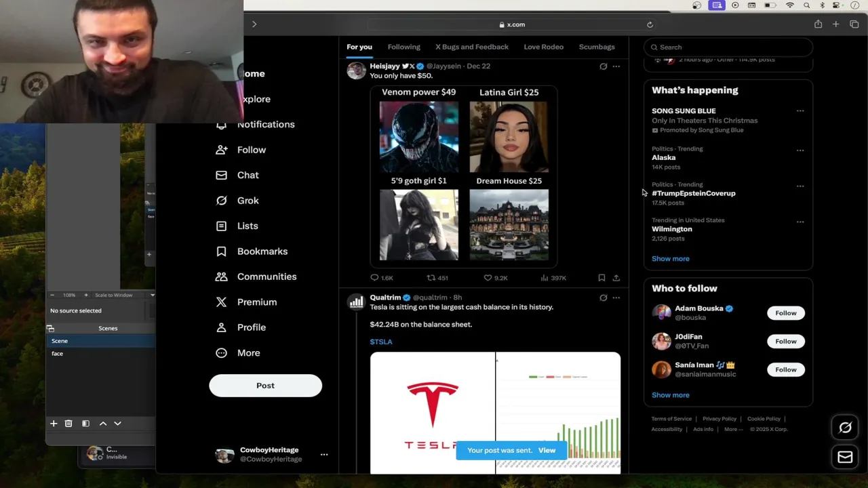Open OBS Scale to Window dropdown
Screen dimensions: 868x488
124,295
